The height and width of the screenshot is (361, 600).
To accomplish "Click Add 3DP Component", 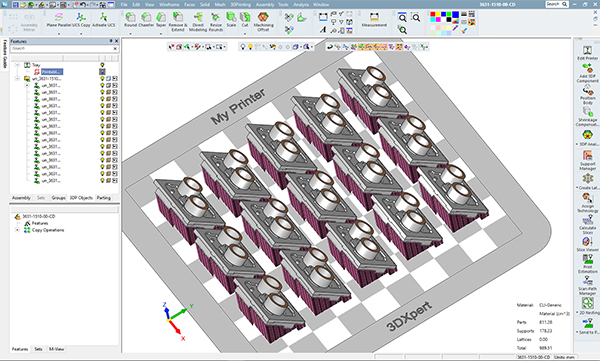I will (587, 73).
